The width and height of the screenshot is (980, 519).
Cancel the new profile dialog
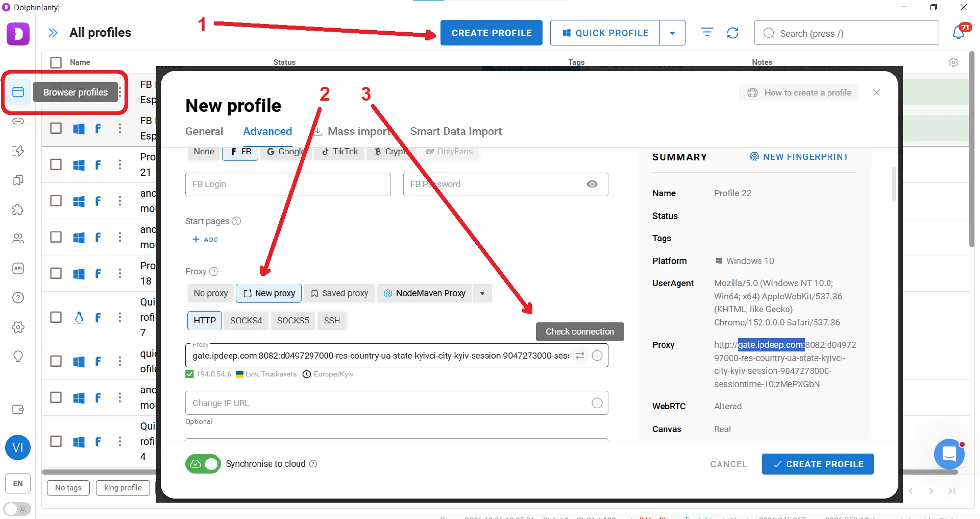[728, 464]
